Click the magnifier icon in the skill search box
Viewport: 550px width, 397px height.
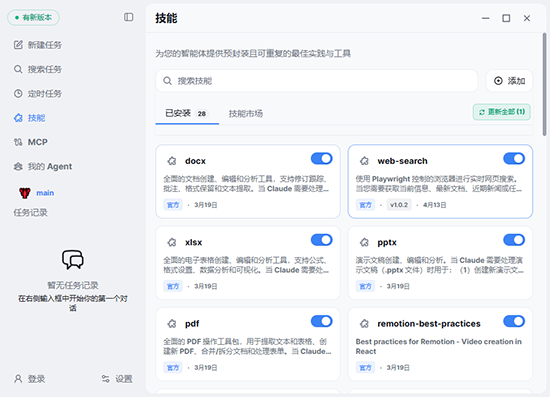point(168,81)
